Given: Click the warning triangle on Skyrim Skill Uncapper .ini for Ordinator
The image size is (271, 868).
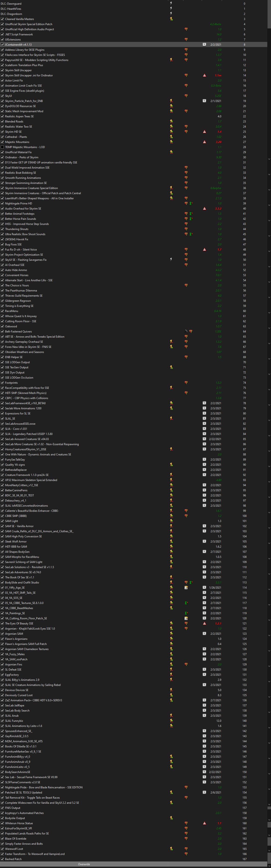Looking at the screenshot, I should coord(204,75).
